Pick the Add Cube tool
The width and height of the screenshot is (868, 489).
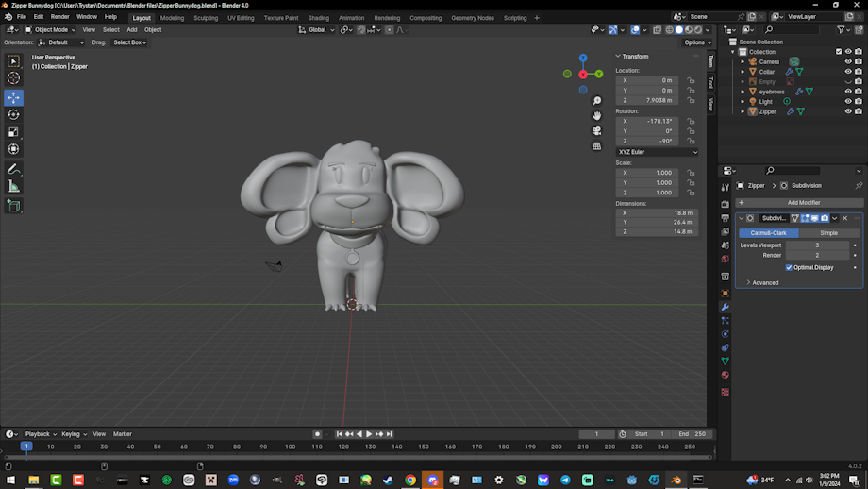[x=13, y=206]
